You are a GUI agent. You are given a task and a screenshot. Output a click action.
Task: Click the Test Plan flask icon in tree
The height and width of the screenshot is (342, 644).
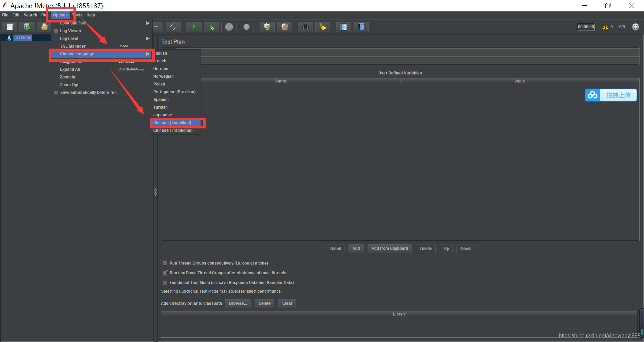9,38
